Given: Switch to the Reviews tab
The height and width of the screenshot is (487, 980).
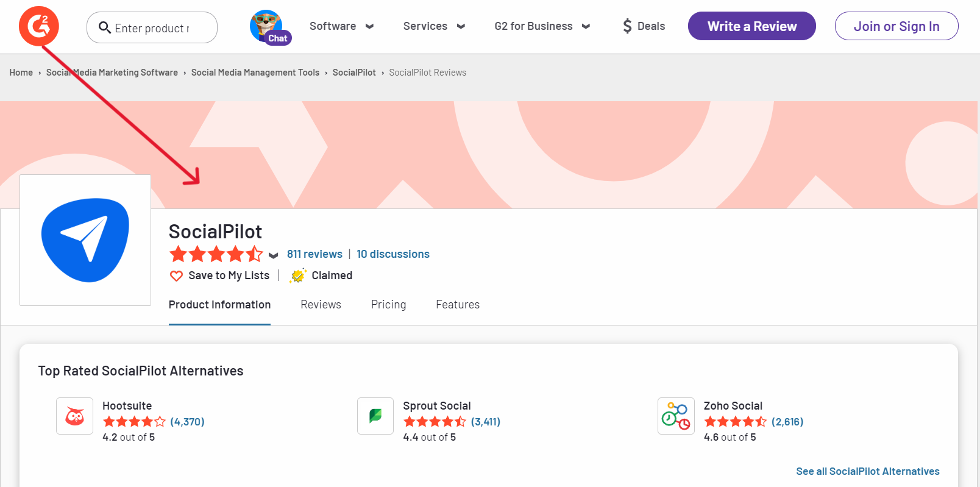Looking at the screenshot, I should pyautogui.click(x=321, y=305).
